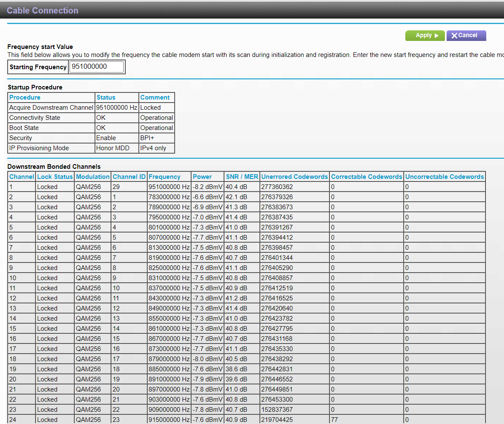This screenshot has height=424, width=504.
Task: Click the 'Frequency start Value' heading
Action: [x=40, y=46]
